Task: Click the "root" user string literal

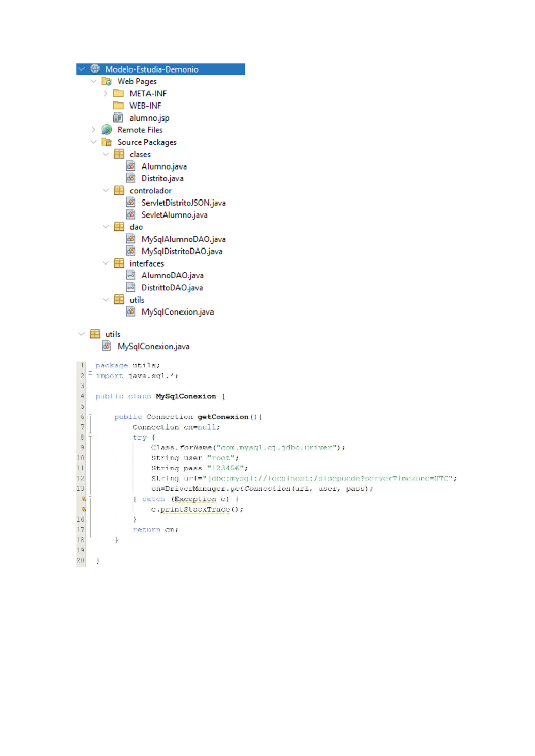Action: click(221, 458)
